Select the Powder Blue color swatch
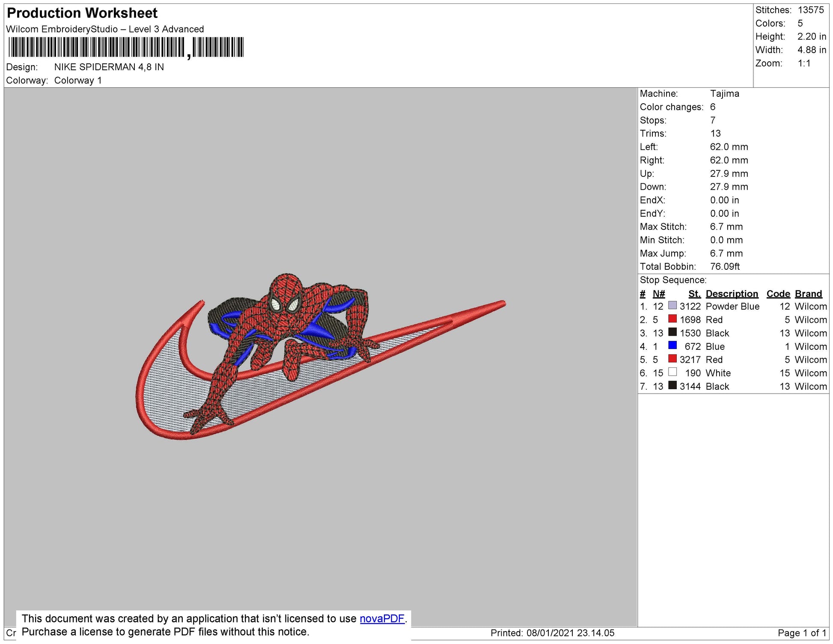Screen dimensions: 833x644 tap(672, 306)
